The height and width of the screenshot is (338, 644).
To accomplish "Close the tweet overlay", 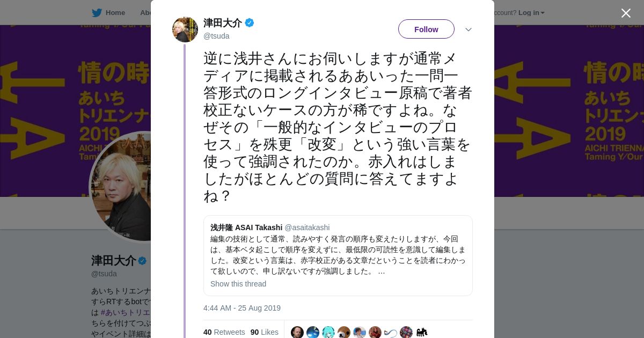I will [x=626, y=13].
